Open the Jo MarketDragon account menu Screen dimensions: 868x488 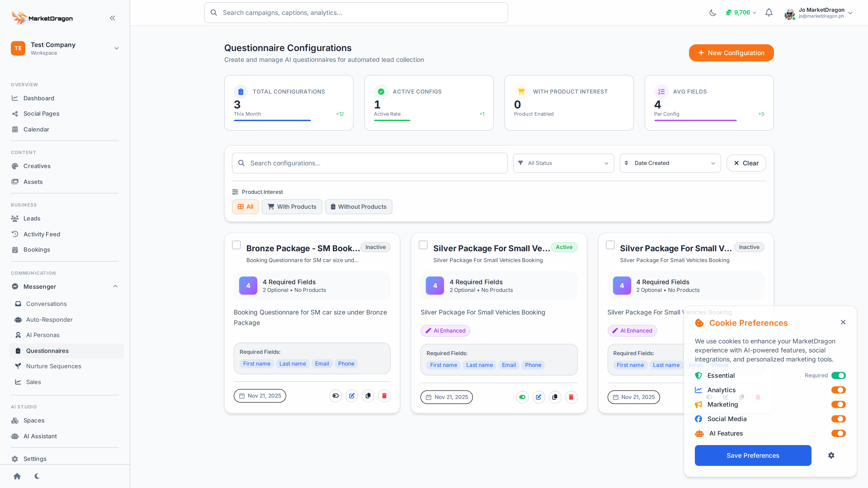(x=818, y=13)
